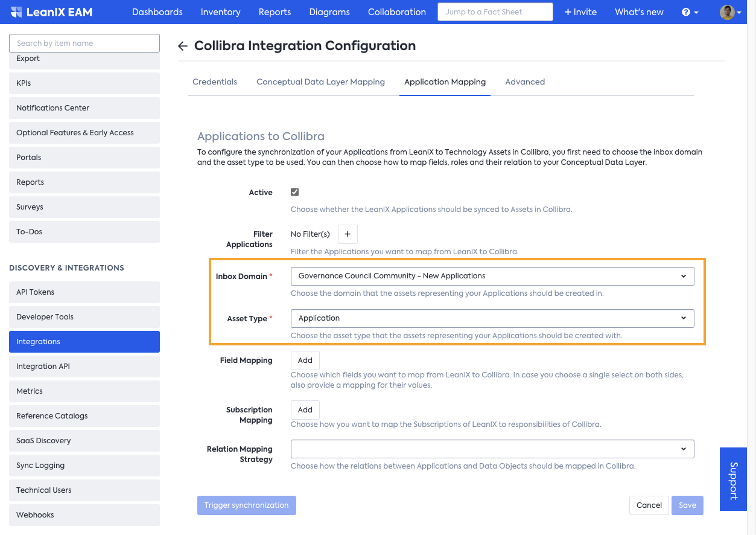This screenshot has width=756, height=535.
Task: Uncheck the Active checkbox
Action: [x=295, y=192]
